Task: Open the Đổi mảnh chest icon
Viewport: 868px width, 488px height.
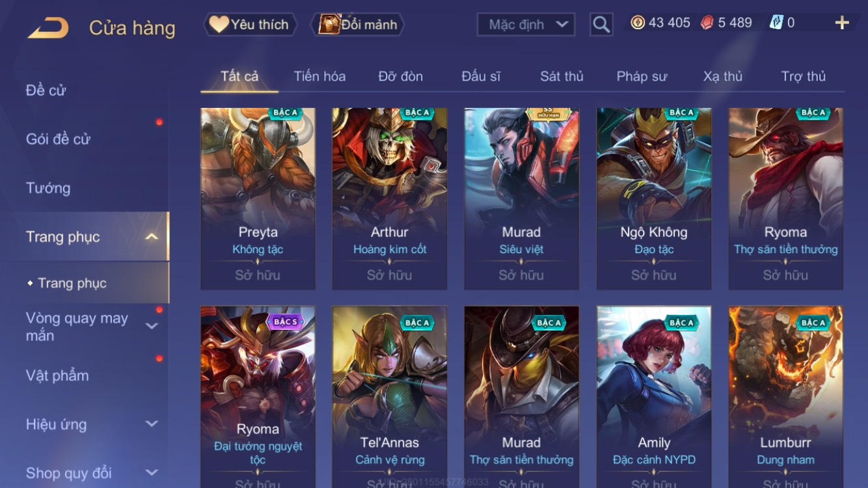Action: 329,25
